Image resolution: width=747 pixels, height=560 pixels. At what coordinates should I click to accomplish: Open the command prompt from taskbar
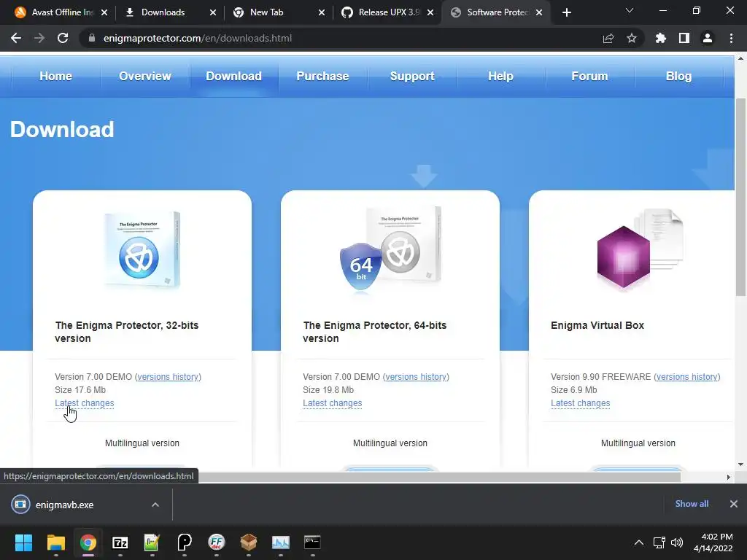point(312,542)
